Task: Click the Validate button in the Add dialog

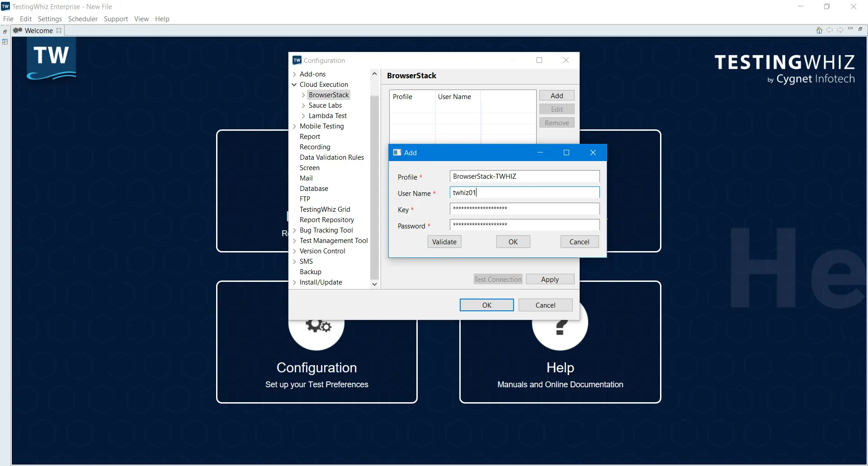Action: click(444, 242)
